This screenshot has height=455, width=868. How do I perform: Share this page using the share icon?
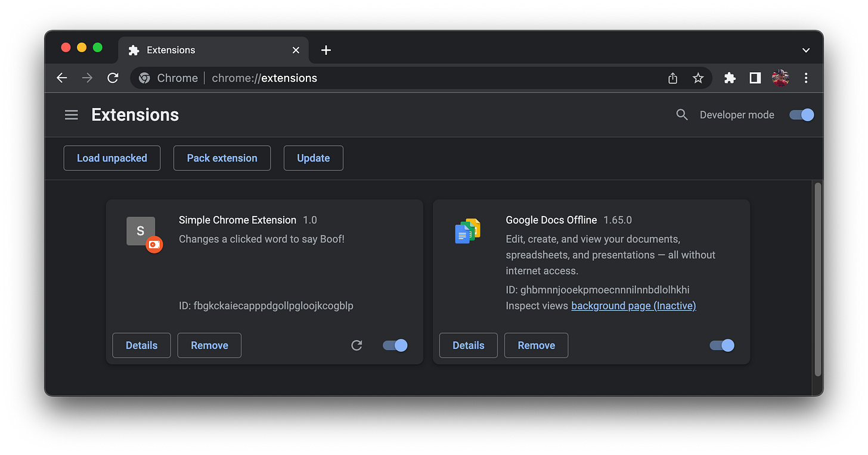[673, 78]
